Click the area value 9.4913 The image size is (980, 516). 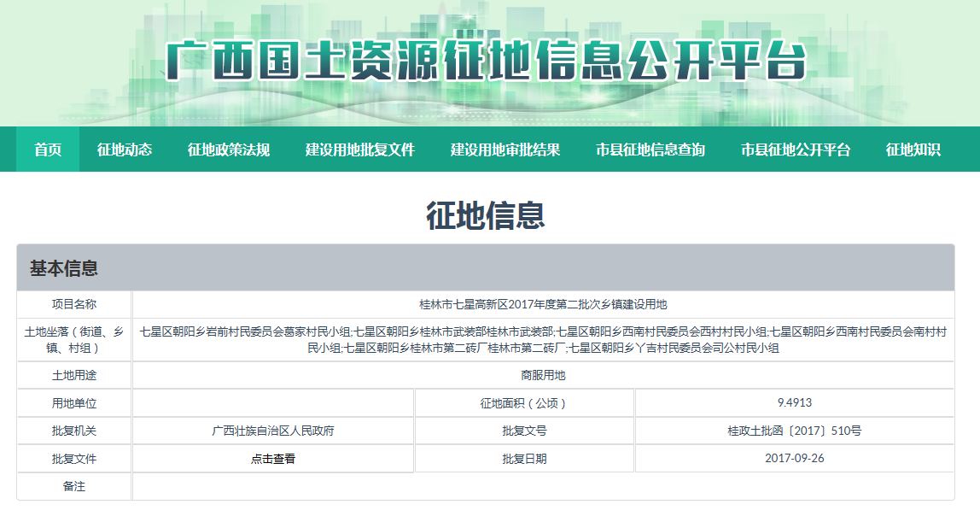point(794,403)
